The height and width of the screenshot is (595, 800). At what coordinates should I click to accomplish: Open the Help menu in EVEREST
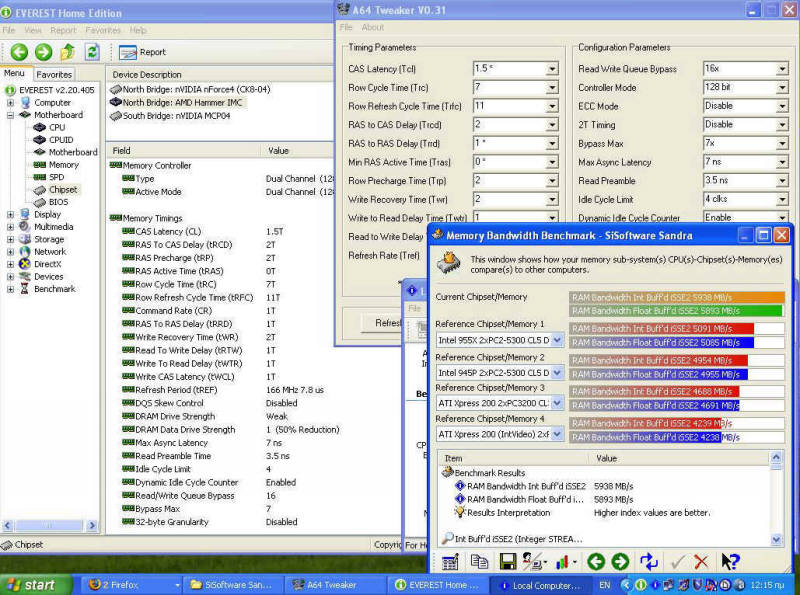pyautogui.click(x=138, y=30)
